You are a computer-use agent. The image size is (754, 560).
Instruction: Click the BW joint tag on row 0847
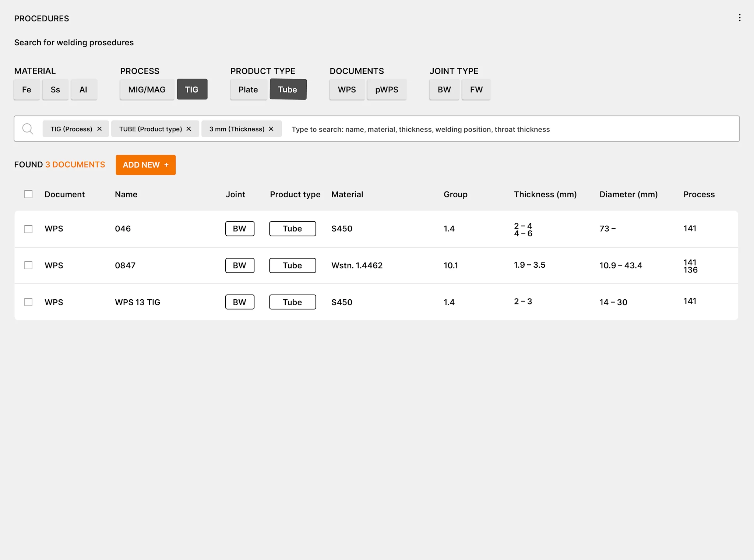pyautogui.click(x=239, y=265)
